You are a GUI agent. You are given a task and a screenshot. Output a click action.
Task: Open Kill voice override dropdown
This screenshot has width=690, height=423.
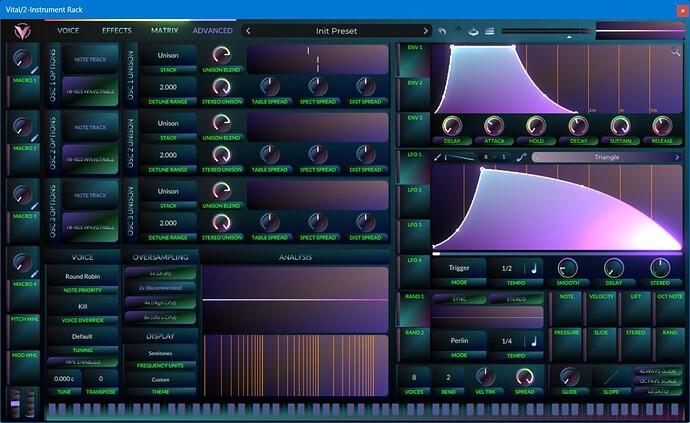coord(82,306)
